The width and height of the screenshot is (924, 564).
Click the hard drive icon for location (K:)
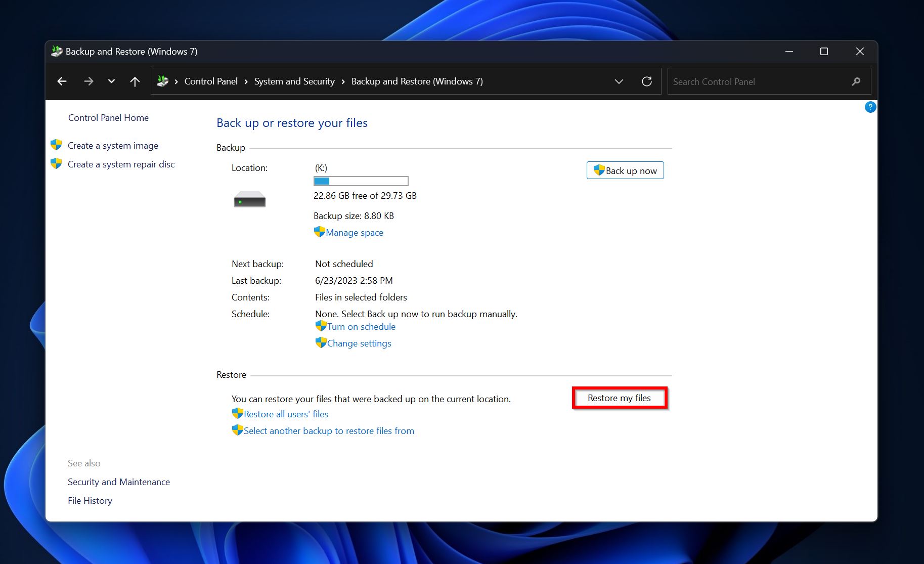(249, 199)
